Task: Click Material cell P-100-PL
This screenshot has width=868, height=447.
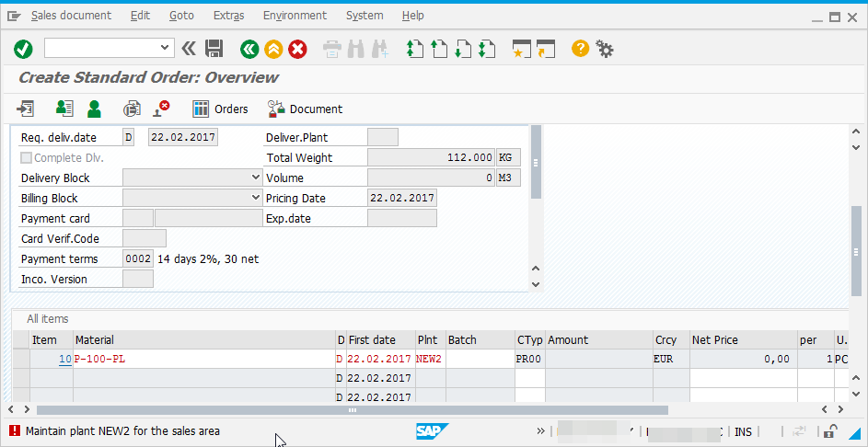Action: (204, 359)
